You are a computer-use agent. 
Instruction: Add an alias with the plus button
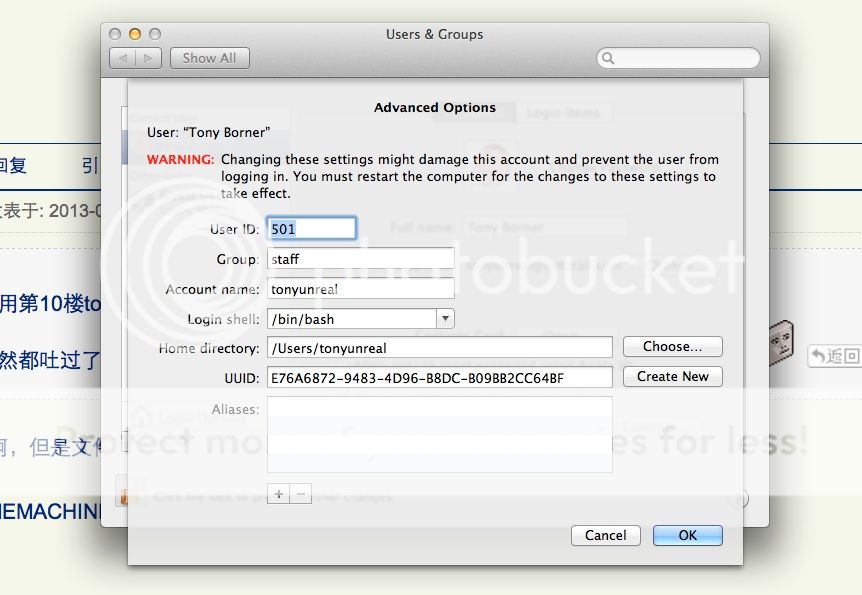[x=279, y=494]
